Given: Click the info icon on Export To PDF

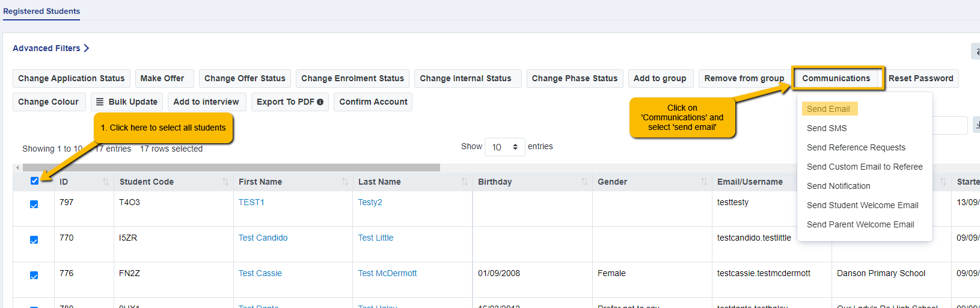Looking at the screenshot, I should tap(320, 102).
